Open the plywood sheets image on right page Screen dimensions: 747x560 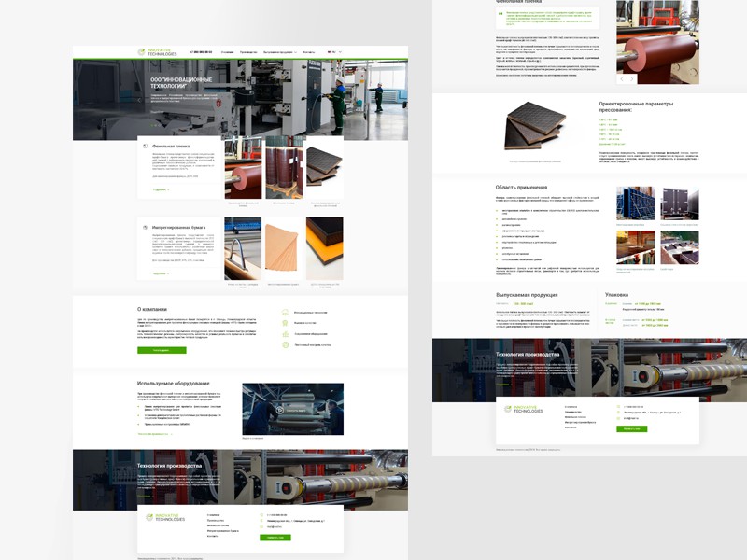coord(535,125)
